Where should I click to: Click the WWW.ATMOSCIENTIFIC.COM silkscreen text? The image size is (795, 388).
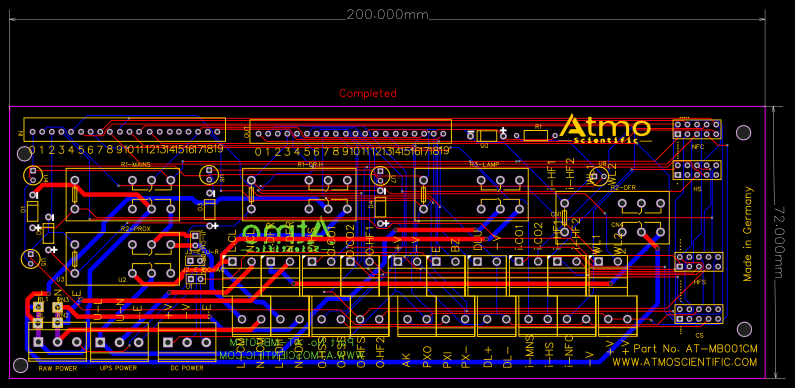[685, 363]
